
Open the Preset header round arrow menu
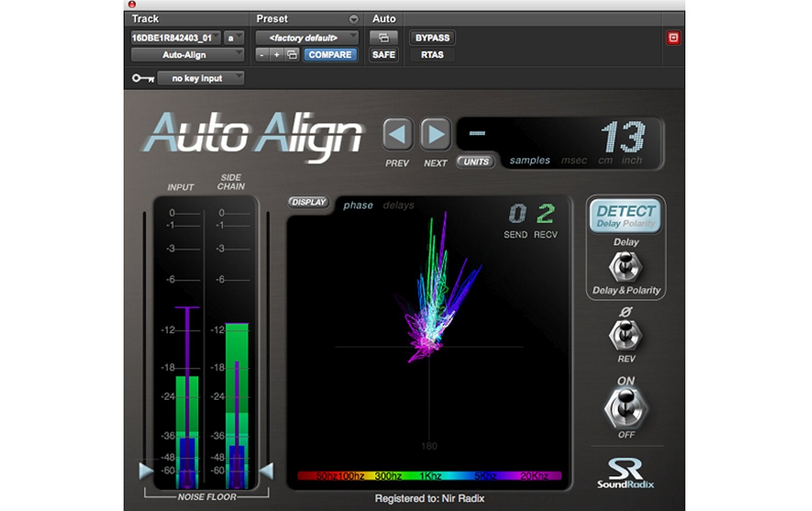click(354, 19)
